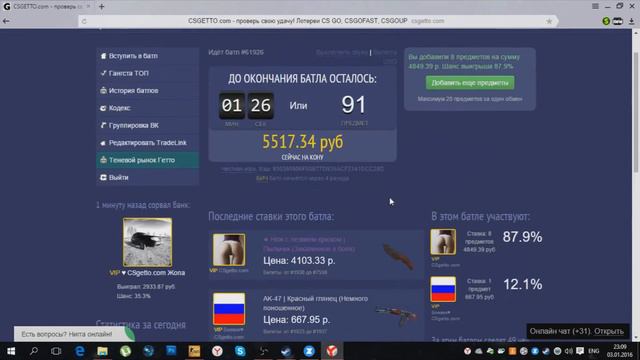Click Russian flag participant with 12.1%
Image resolution: width=640 pixels, height=360 pixels.
pos(443,289)
